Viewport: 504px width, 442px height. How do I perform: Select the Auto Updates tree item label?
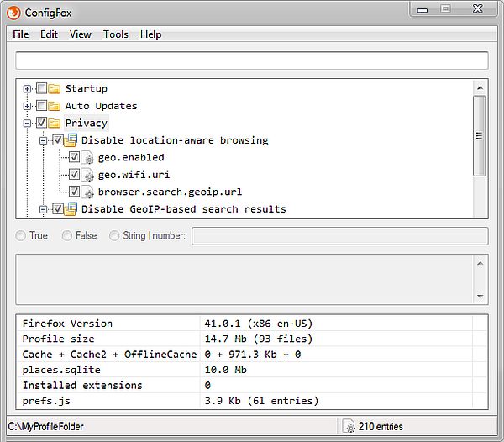click(101, 106)
